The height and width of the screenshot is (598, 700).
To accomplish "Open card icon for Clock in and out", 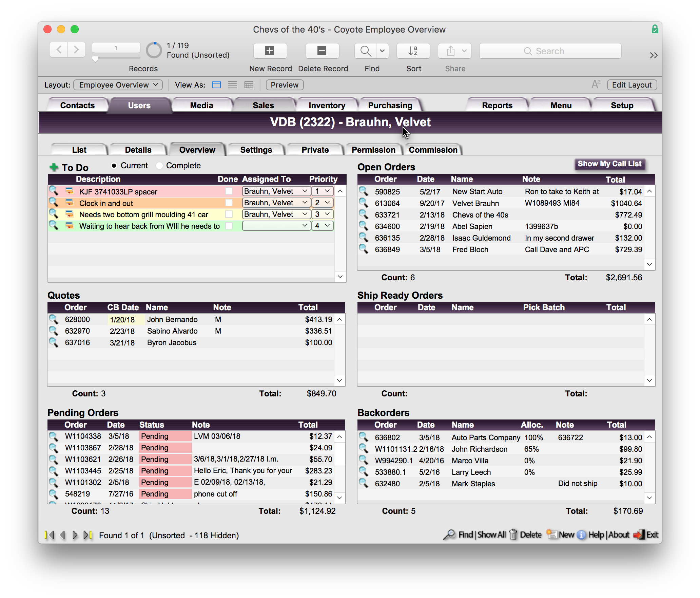I will pos(70,203).
